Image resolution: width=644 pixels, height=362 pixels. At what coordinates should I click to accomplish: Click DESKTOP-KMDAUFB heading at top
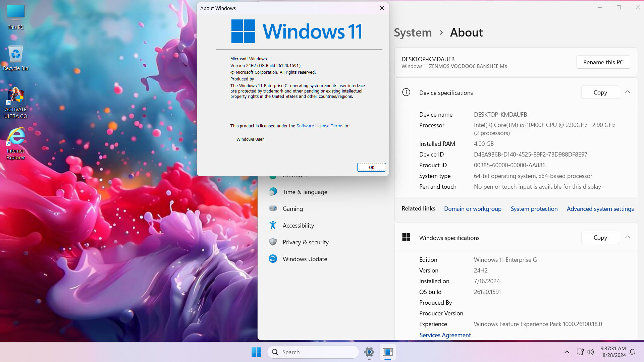coord(428,59)
